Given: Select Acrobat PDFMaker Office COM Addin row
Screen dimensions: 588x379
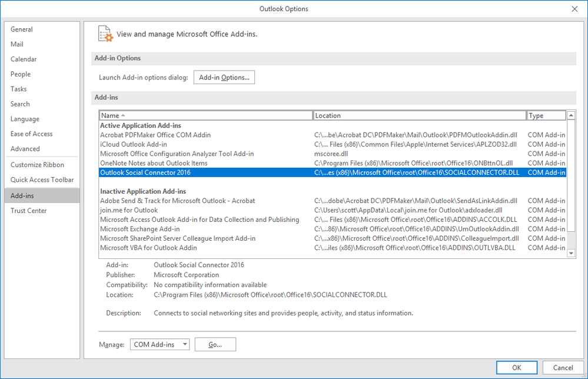Looking at the screenshot, I should (333, 135).
